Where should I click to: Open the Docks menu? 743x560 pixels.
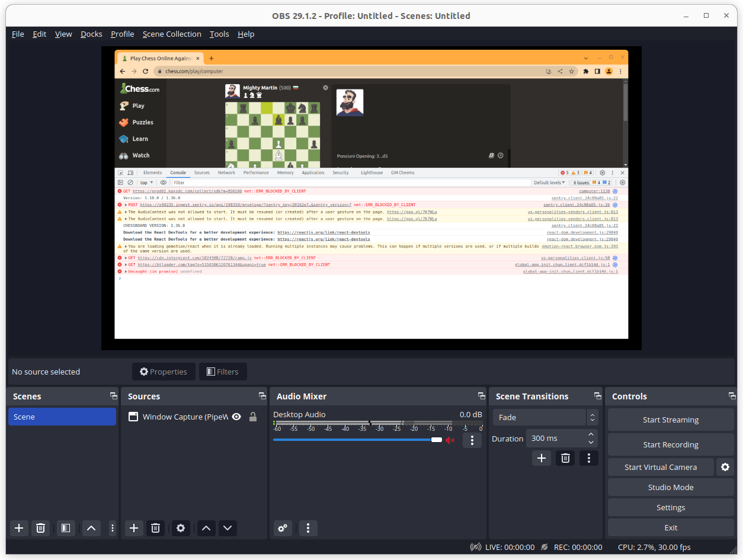91,34
